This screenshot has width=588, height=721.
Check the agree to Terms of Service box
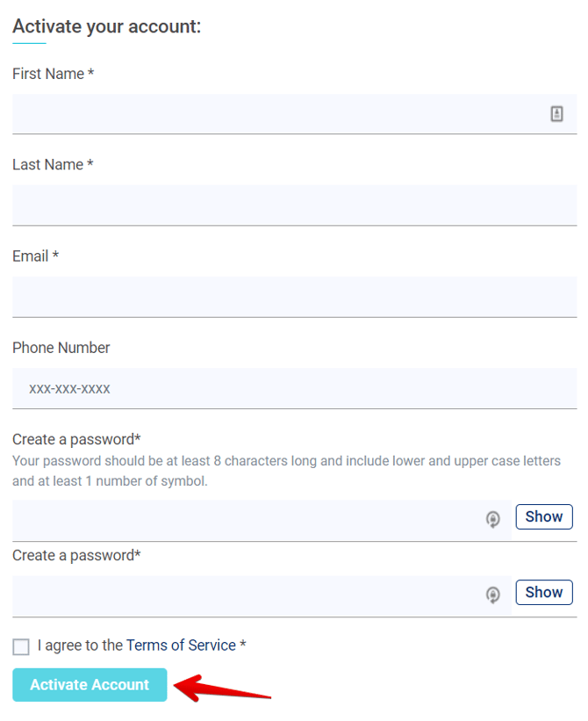tap(21, 647)
